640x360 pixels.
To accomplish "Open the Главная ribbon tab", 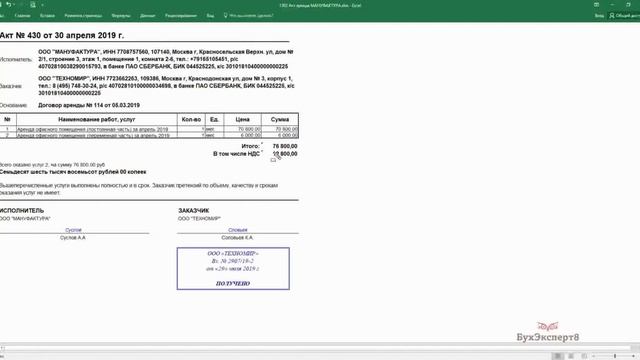I will click(x=22, y=16).
